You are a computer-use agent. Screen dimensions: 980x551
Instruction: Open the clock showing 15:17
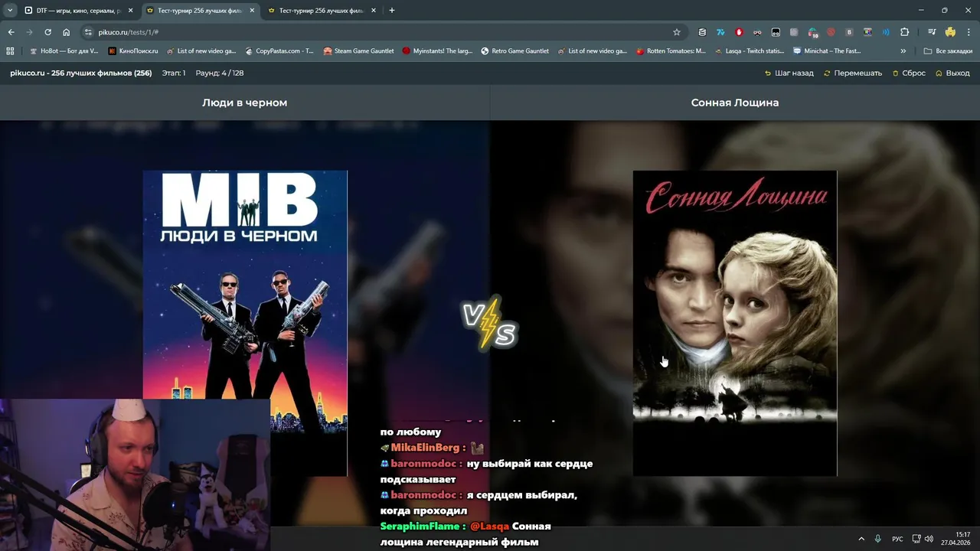(x=956, y=539)
